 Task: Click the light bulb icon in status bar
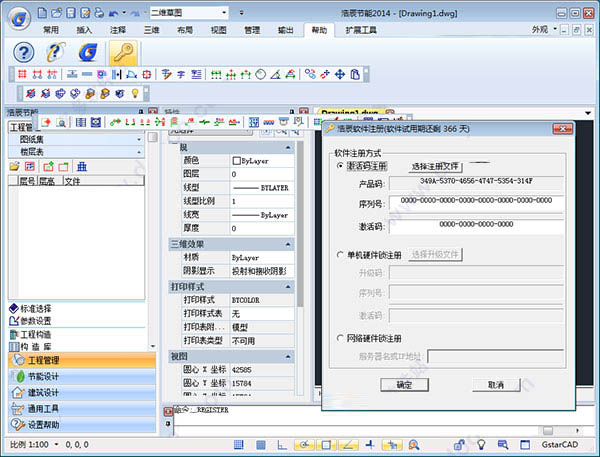(x=481, y=444)
